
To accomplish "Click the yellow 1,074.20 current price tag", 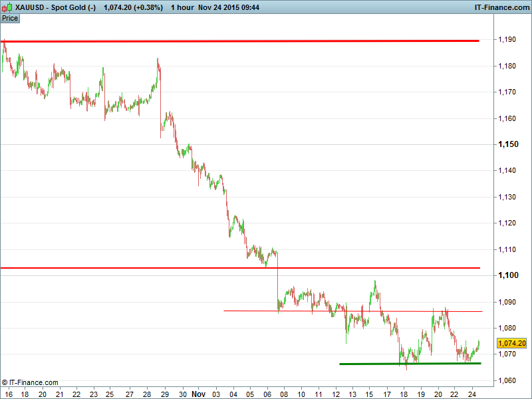I will (511, 343).
